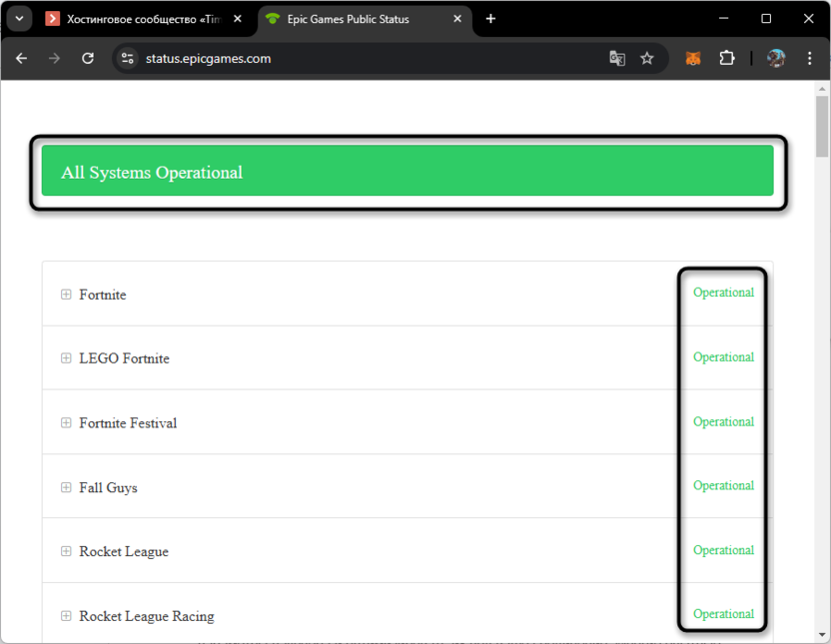Viewport: 831px width, 644px height.
Task: Open the tab search dropdown
Action: click(x=20, y=19)
